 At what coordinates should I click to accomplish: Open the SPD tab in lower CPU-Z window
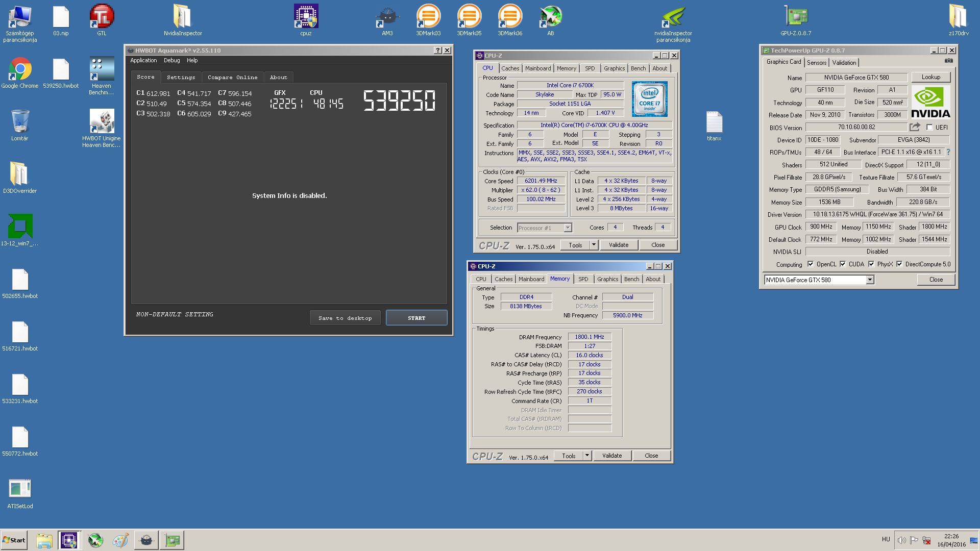coord(583,279)
